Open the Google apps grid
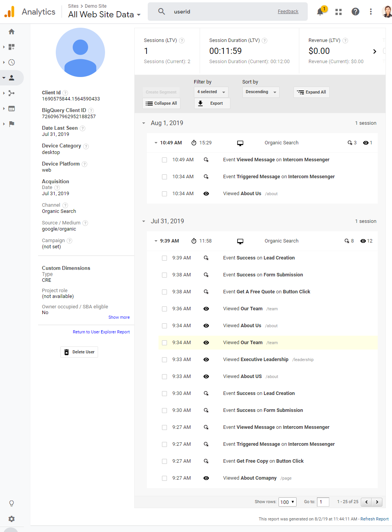Screen dimensions: 392x532 point(339,12)
